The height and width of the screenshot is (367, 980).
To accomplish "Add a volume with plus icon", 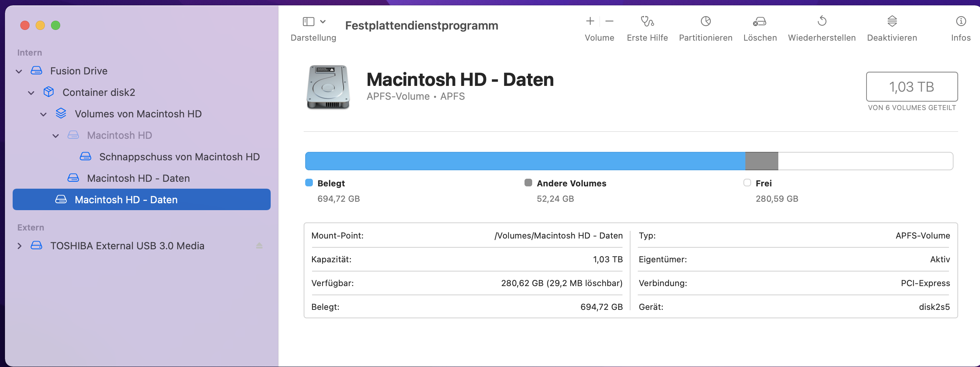I will [590, 21].
